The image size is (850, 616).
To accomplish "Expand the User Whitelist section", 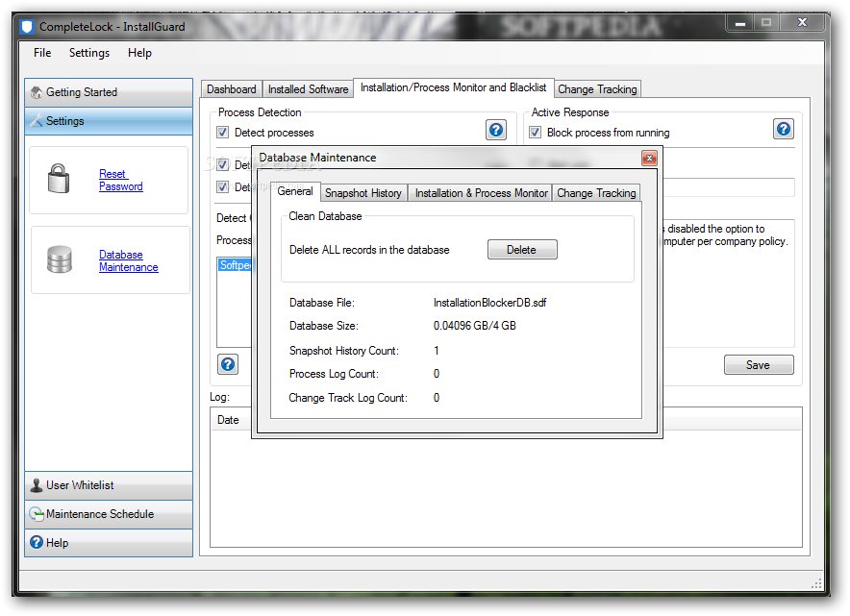I will click(x=109, y=485).
